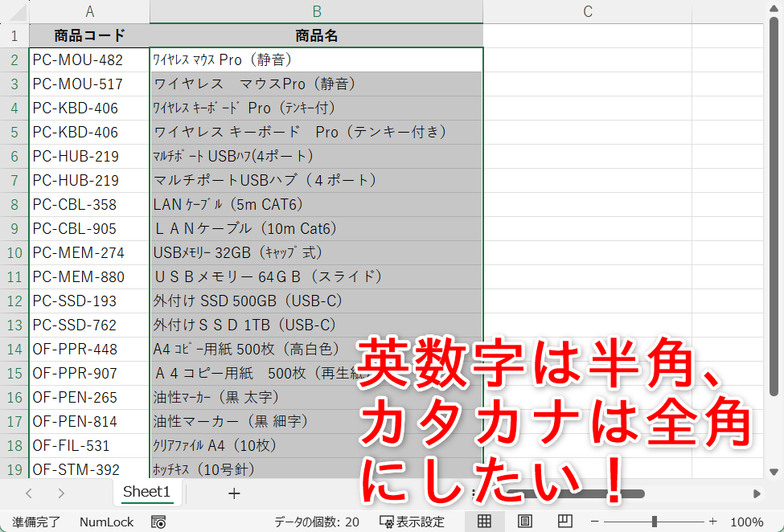Click the next sheet navigation arrow
This screenshot has width=784, height=532.
pos(62,493)
